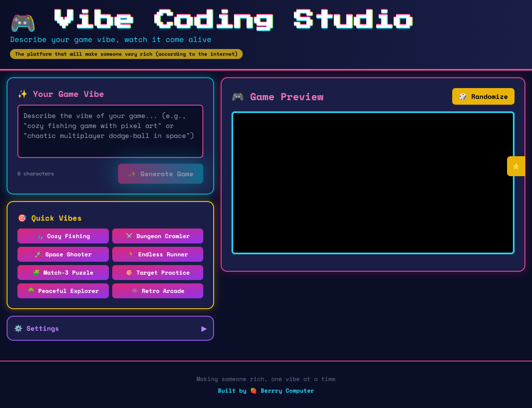Click the Generate Game button
This screenshot has height=408, width=532.
click(160, 174)
